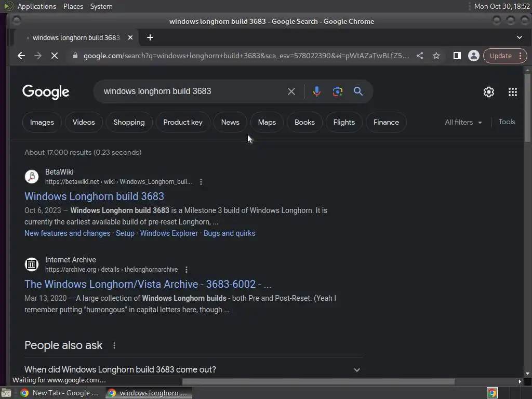Clear the search box with X
The height and width of the screenshot is (399, 532).
coord(291,91)
